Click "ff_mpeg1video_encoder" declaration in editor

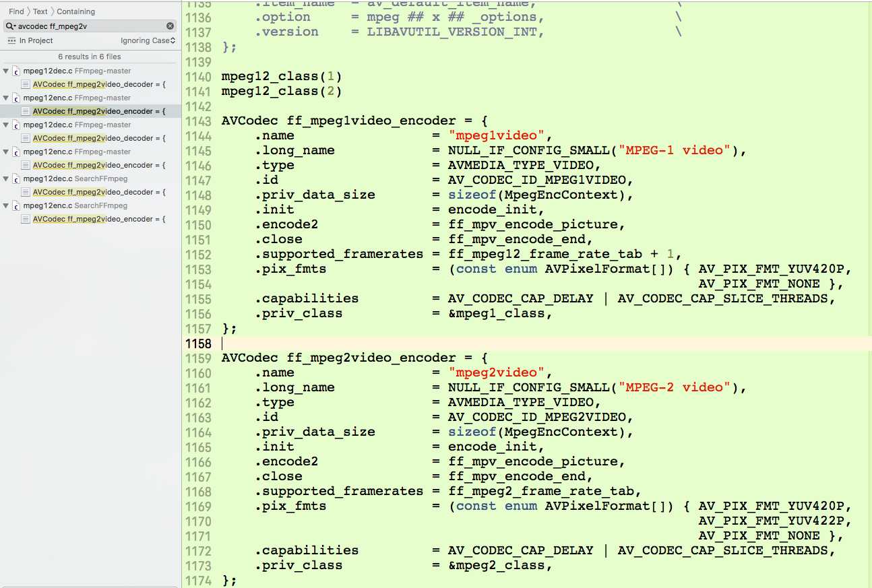371,121
